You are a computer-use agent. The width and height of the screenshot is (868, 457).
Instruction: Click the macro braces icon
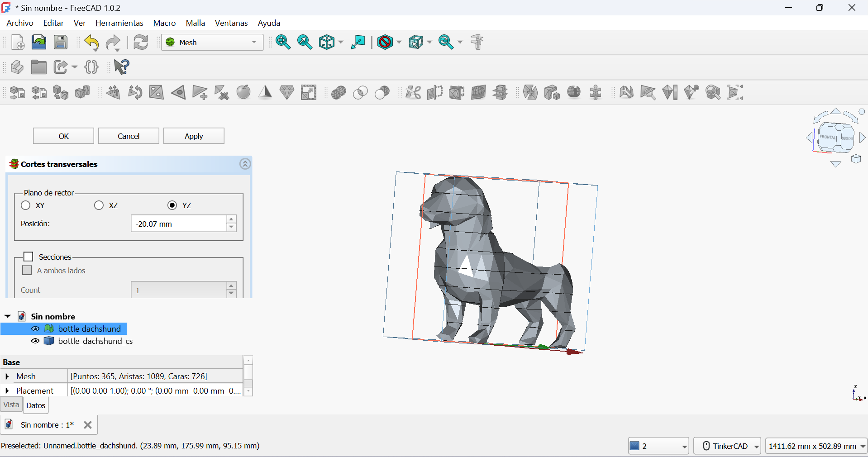tap(91, 67)
